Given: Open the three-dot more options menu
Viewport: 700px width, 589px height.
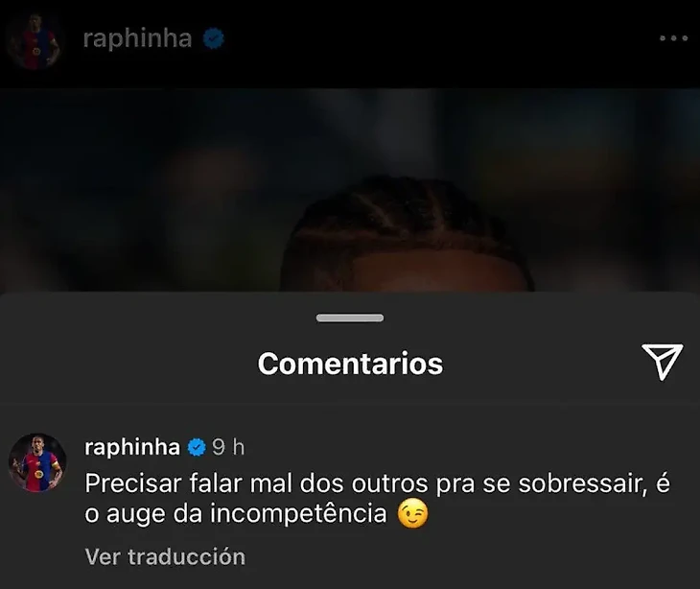Looking at the screenshot, I should (674, 38).
